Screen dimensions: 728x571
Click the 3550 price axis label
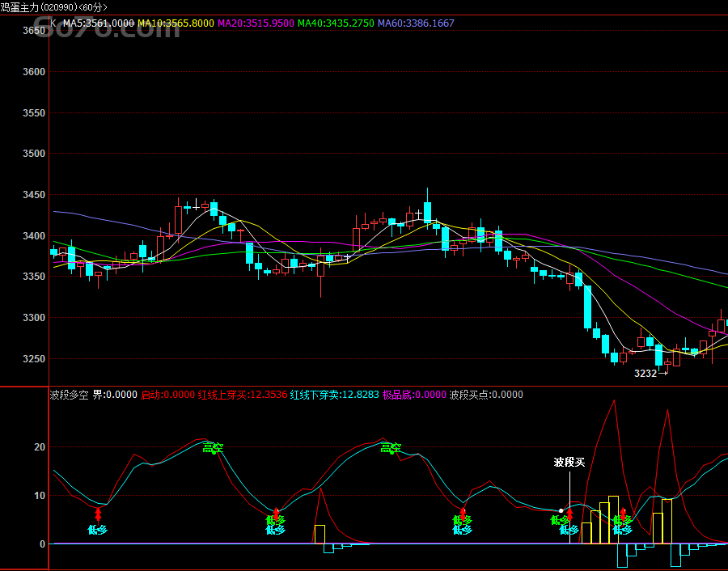[x=34, y=112]
